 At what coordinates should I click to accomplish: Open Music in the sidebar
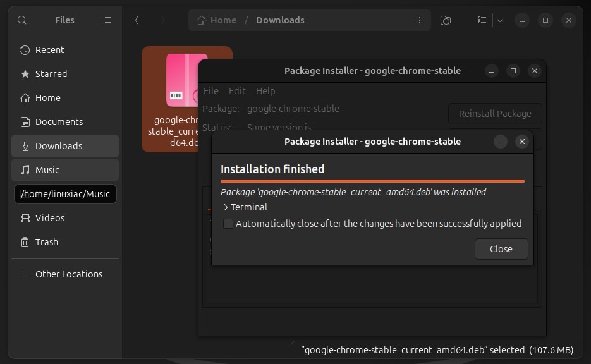coord(65,170)
